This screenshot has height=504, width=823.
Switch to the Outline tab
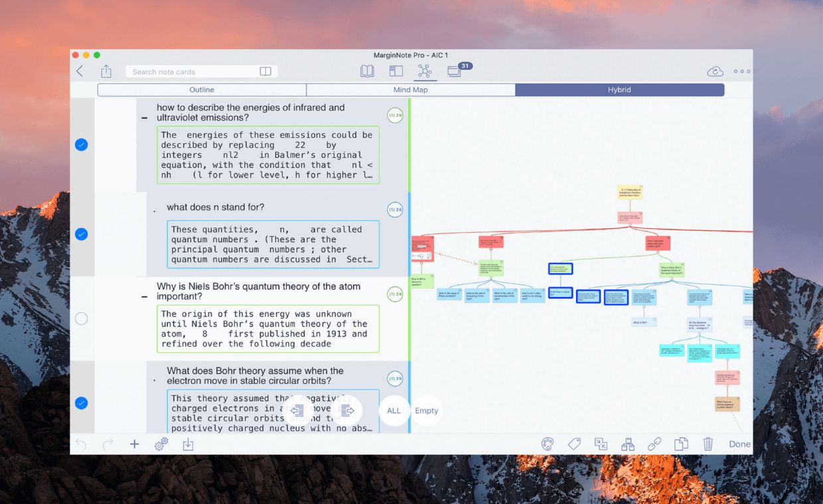click(x=202, y=90)
